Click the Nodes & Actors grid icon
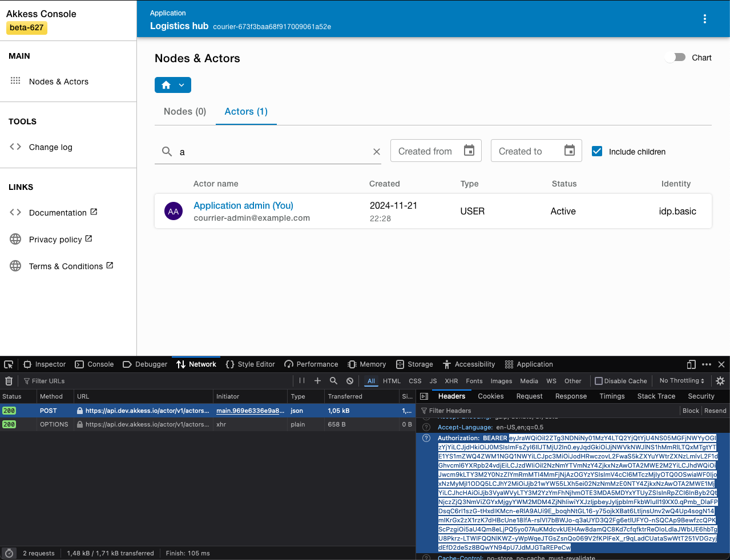Screen dimensions: 730x560 point(15,81)
